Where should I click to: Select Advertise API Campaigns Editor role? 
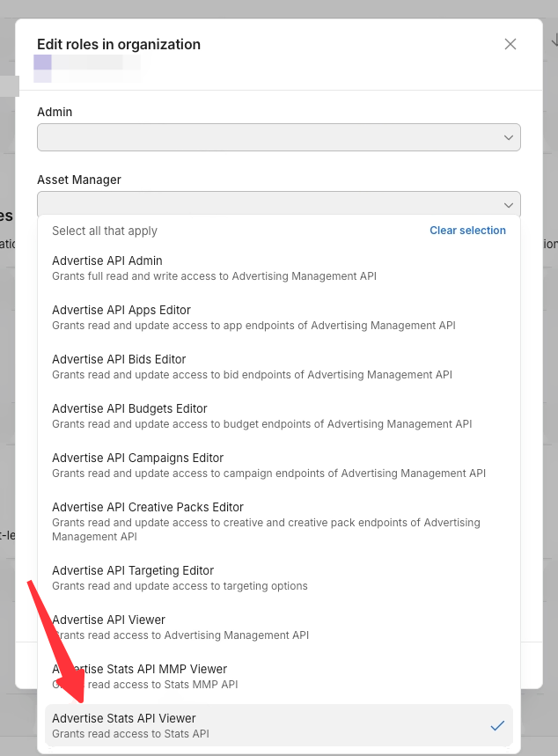pos(279,466)
